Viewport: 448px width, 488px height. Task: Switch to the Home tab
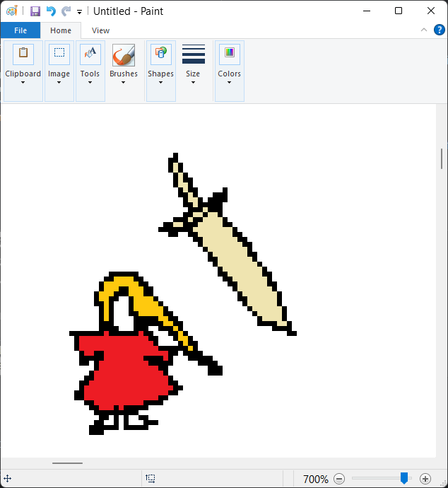pos(61,30)
